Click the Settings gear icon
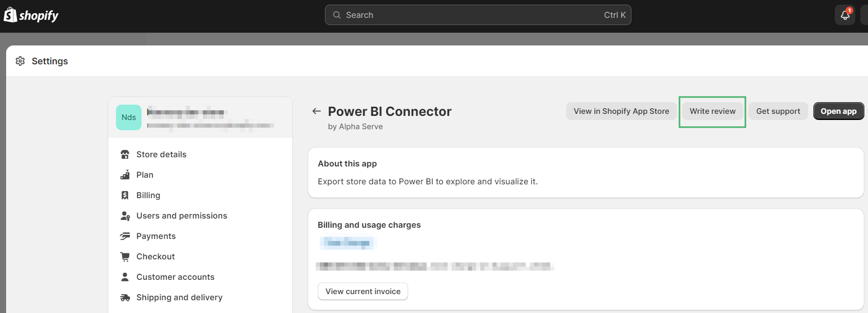Viewport: 868px width, 313px height. click(20, 61)
